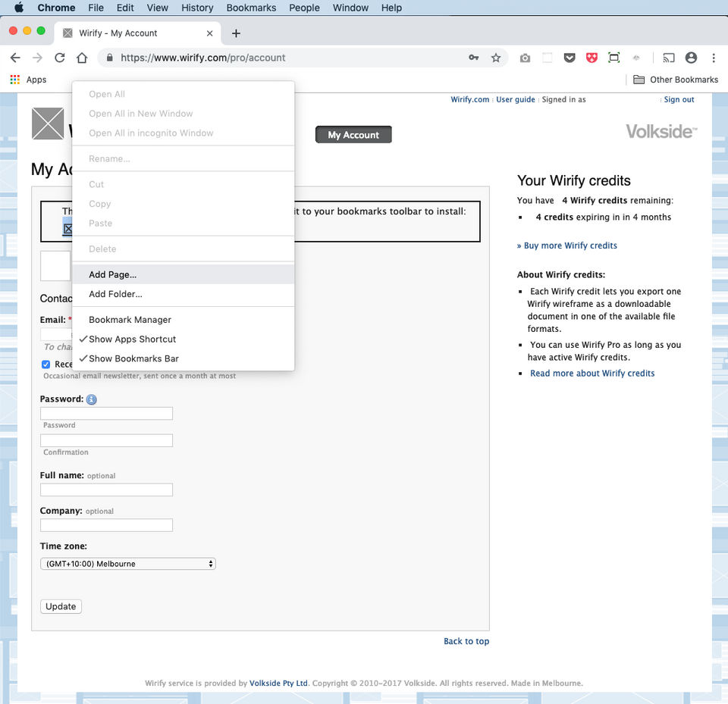Viewport: 728px width, 704px height.
Task: Open the Apps grid shortcut
Action: [28, 80]
